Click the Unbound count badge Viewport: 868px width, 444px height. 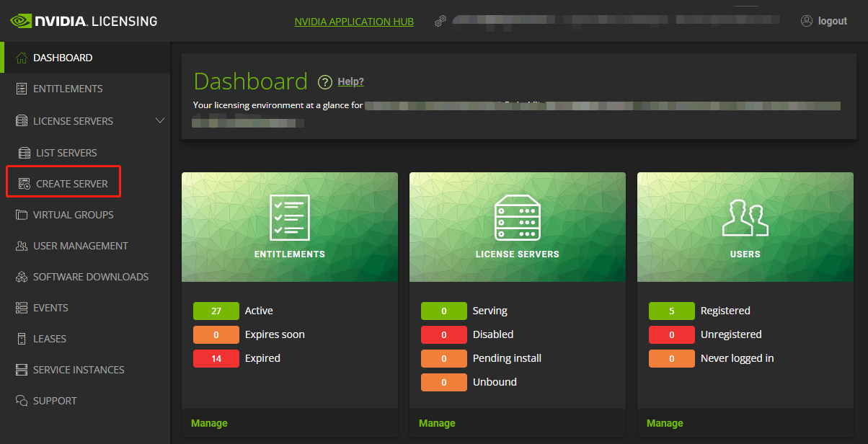click(x=444, y=382)
